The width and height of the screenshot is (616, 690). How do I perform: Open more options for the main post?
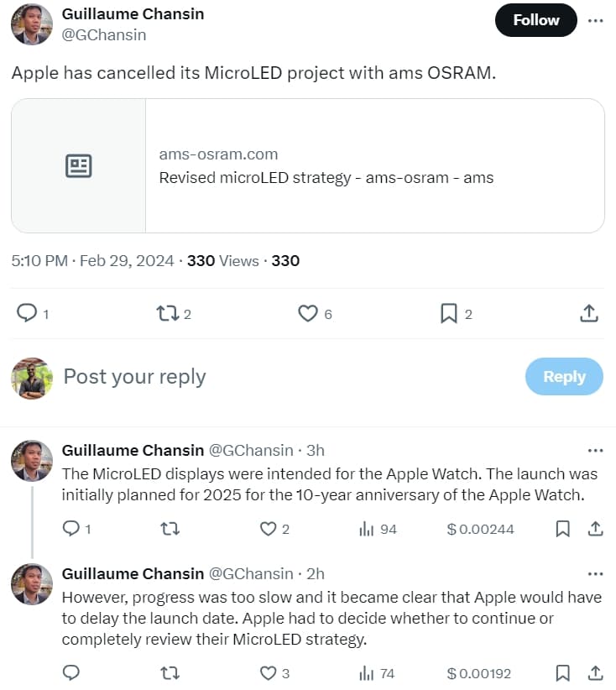point(596,20)
